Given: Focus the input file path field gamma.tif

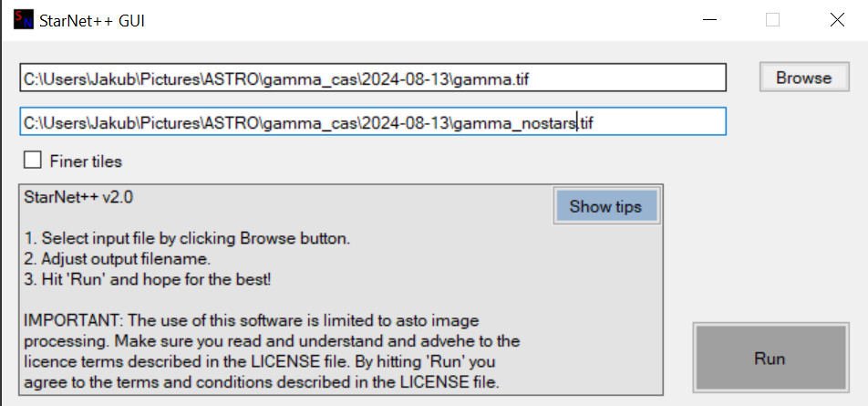Looking at the screenshot, I should click(x=373, y=78).
